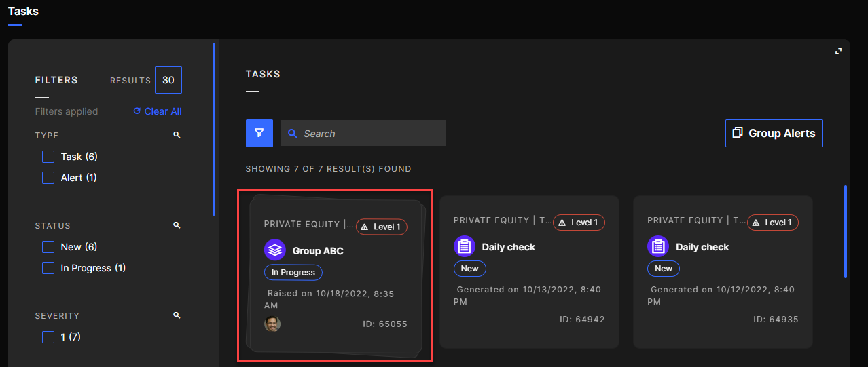This screenshot has height=367, width=868.
Task: Click the task list vertical scrollbar
Action: (x=845, y=231)
